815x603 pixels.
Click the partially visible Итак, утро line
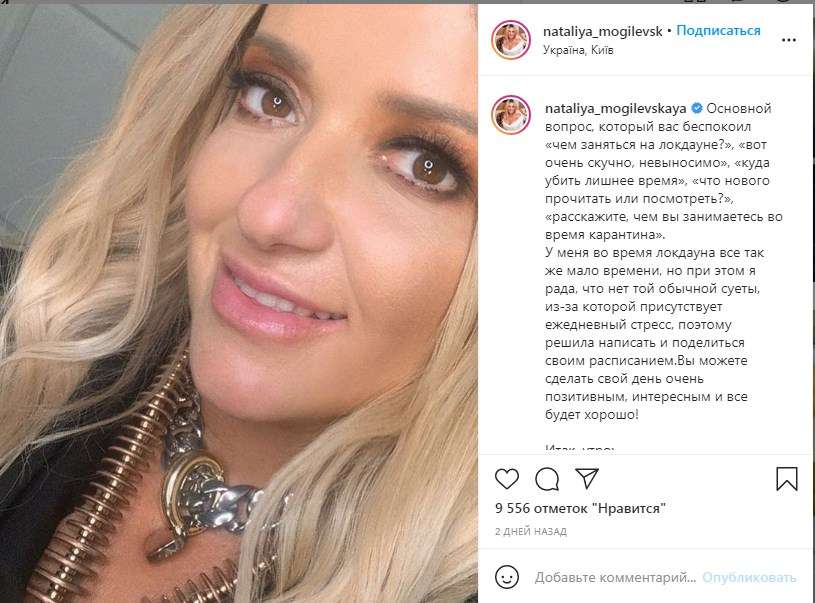pos(580,448)
